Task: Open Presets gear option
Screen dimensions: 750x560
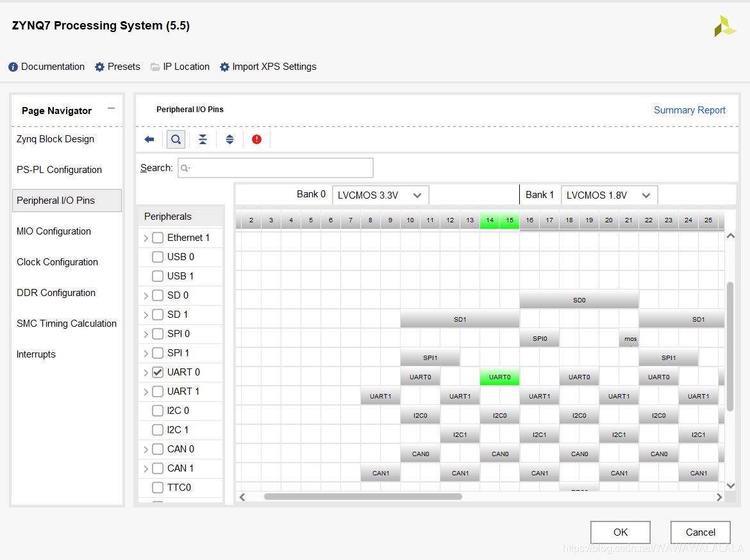Action: click(x=117, y=67)
